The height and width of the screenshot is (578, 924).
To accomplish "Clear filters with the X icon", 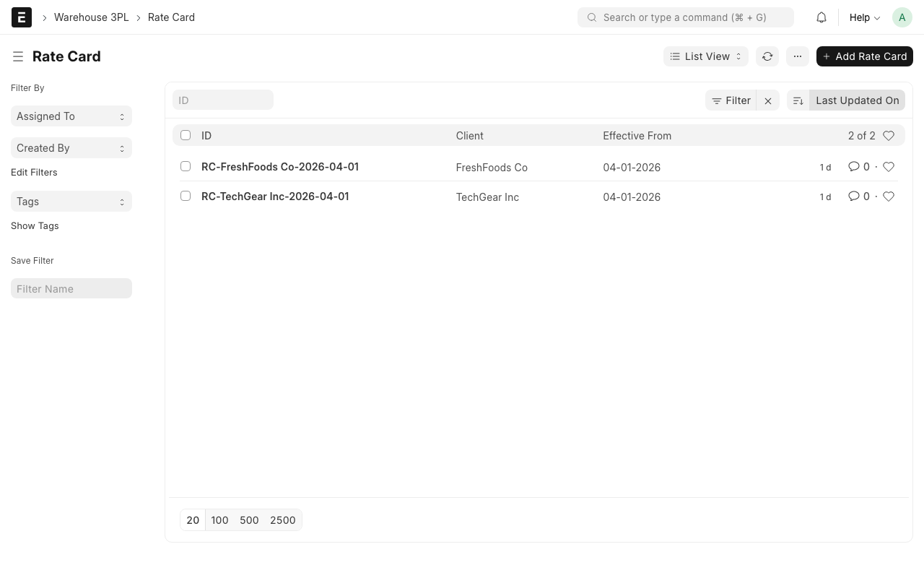I will coord(768,100).
